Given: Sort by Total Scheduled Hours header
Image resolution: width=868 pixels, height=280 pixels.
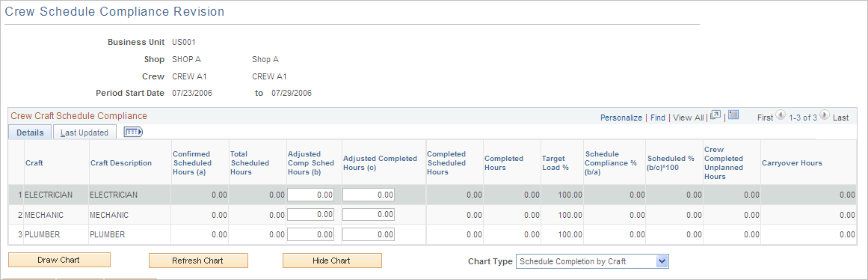Looking at the screenshot, I should [x=250, y=163].
